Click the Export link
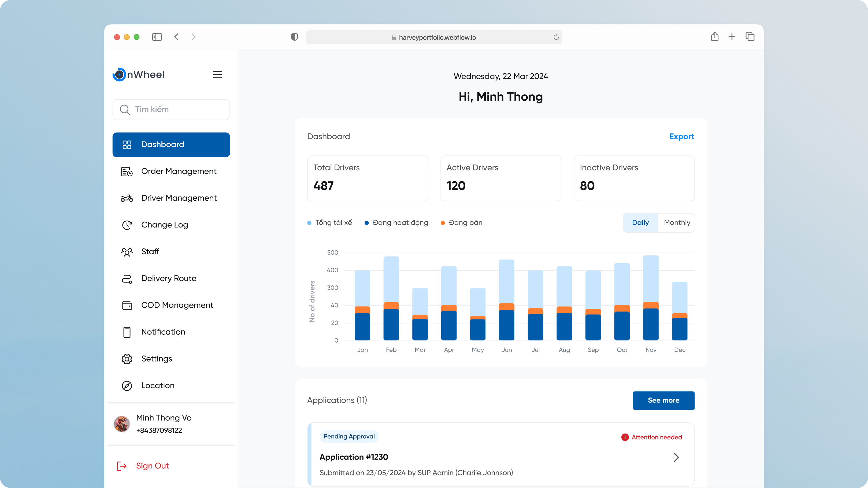The height and width of the screenshot is (488, 868). pos(681,136)
